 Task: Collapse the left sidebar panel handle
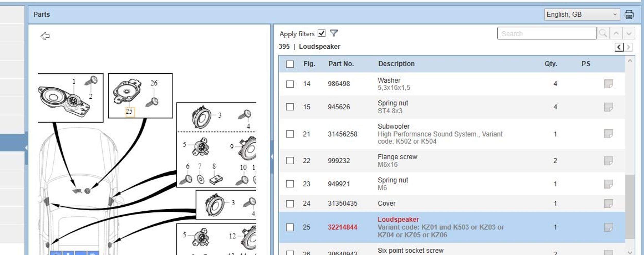(26, 148)
